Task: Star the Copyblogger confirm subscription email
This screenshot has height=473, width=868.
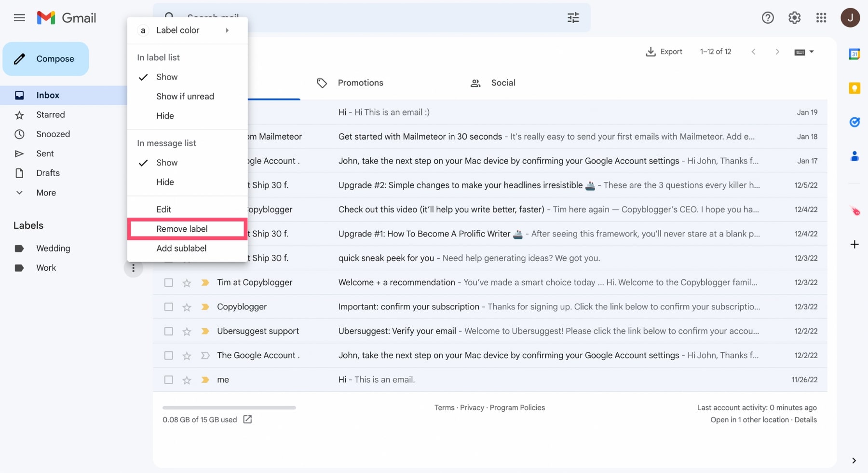Action: [187, 307]
